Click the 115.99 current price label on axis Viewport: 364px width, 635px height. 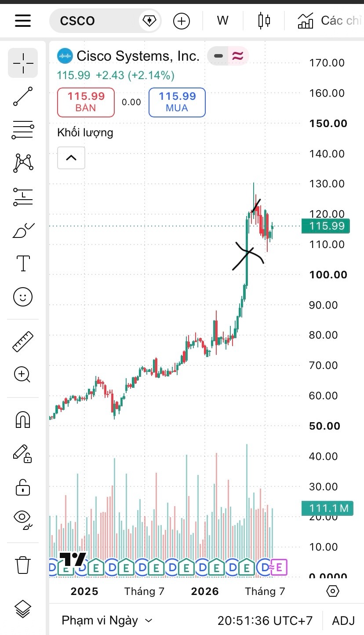click(x=326, y=226)
